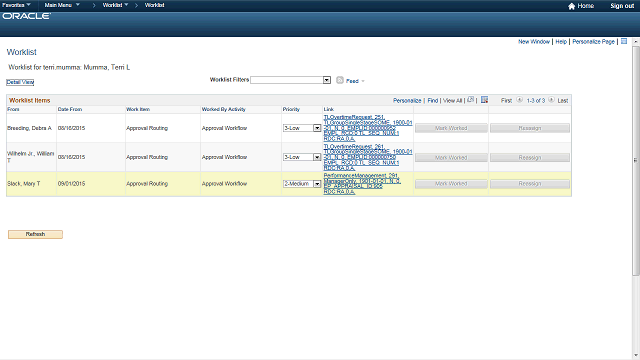Click the Link column header
The image size is (640, 360).
click(329, 109)
